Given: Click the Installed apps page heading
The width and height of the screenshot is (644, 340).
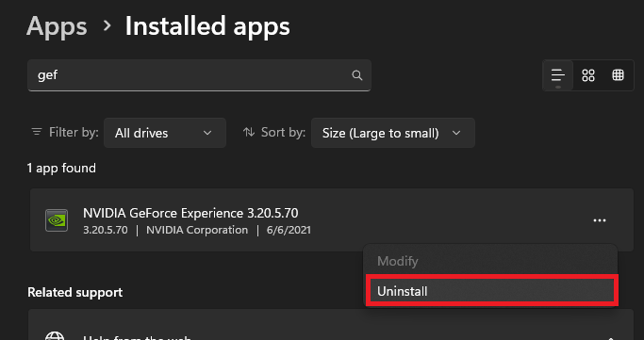Looking at the screenshot, I should [x=207, y=26].
